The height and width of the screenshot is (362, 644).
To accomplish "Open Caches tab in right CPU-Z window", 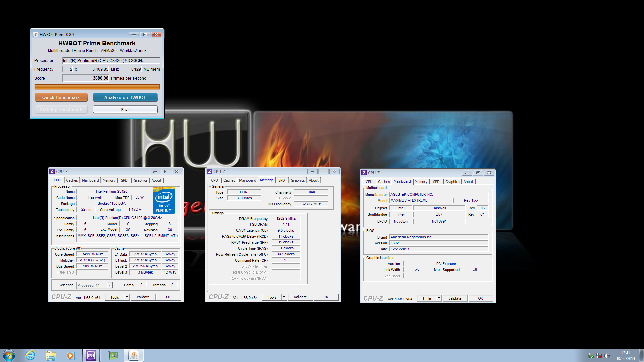I will [x=384, y=182].
